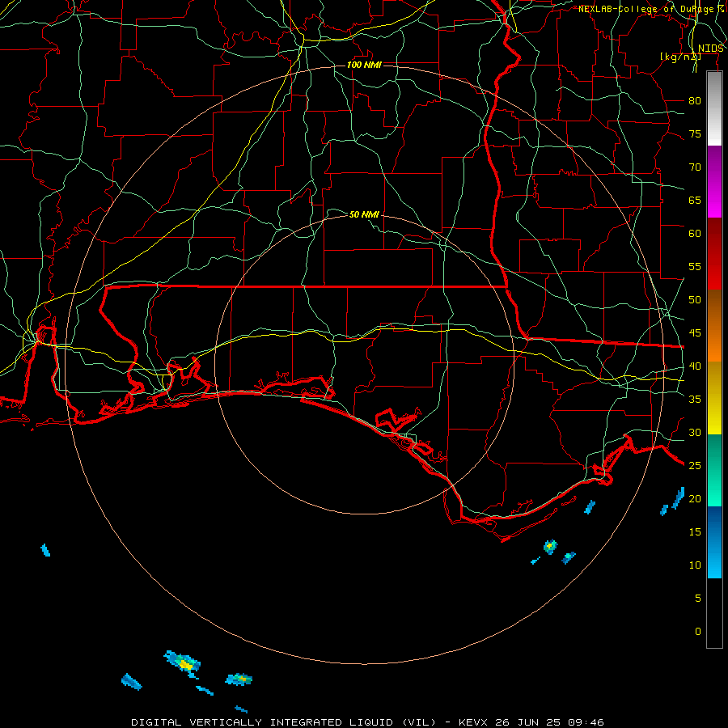The height and width of the screenshot is (728, 728).
Task: Pick the red segment of the color bar
Action: coord(714,254)
